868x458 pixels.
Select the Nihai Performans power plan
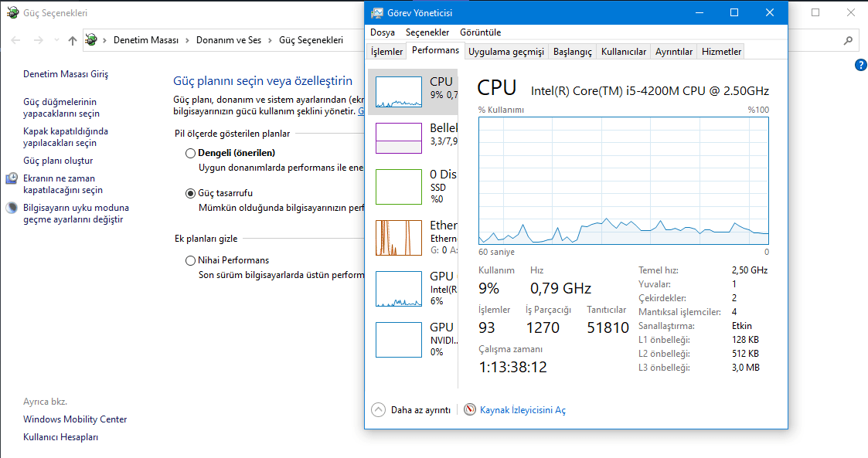(190, 260)
